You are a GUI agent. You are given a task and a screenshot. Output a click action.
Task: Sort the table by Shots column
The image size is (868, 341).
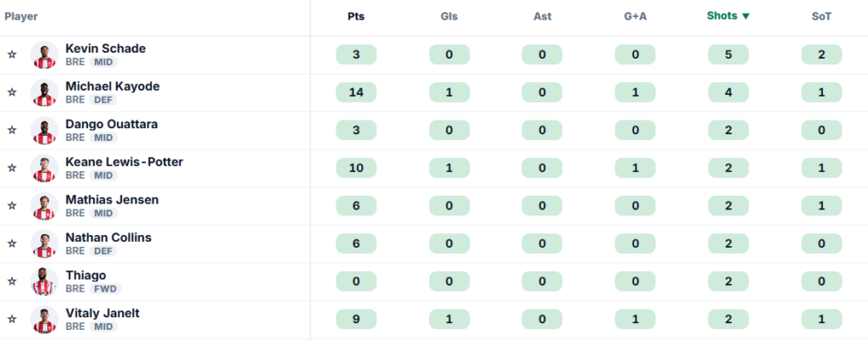point(728,16)
